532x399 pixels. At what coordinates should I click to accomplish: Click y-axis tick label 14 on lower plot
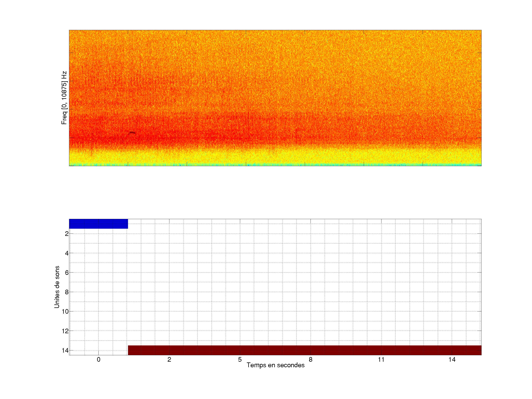(65, 350)
